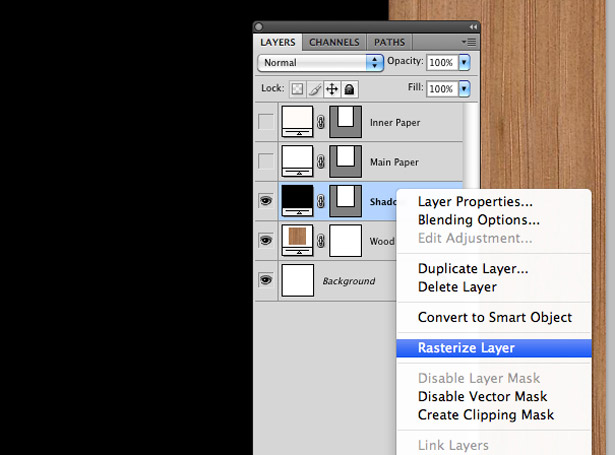The height and width of the screenshot is (455, 615).
Task: Click link icon on Wood layer
Action: pyautogui.click(x=321, y=241)
